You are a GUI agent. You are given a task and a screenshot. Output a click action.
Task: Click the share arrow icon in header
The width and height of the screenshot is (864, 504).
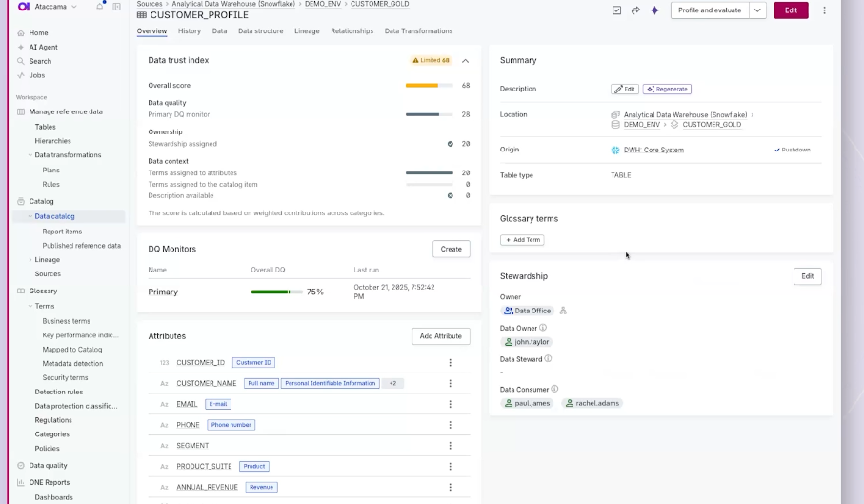635,10
